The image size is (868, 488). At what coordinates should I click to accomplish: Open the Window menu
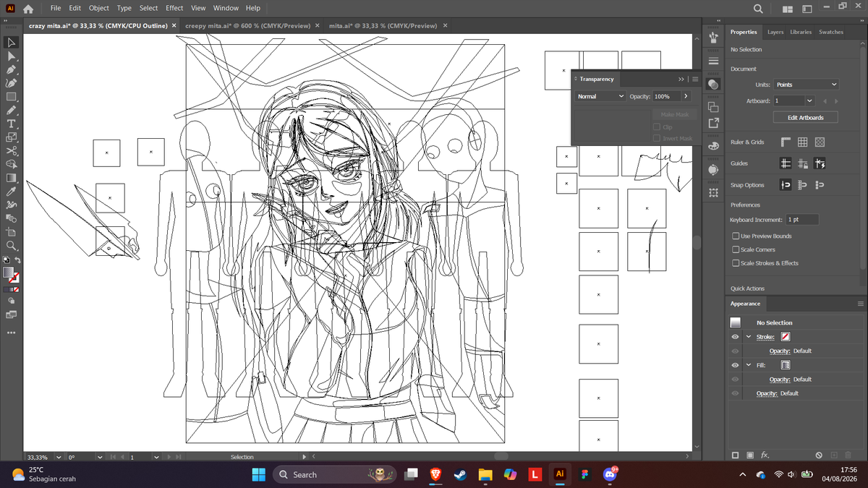pos(226,8)
